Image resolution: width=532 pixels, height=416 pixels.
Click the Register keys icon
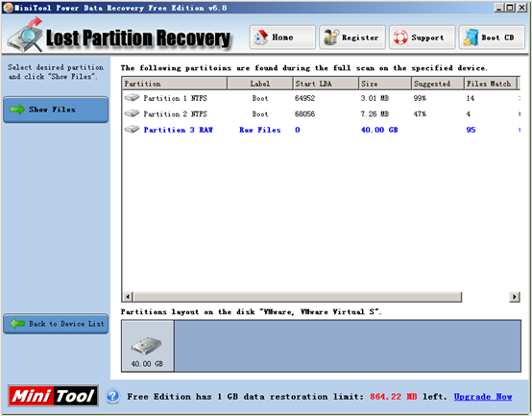[331, 37]
